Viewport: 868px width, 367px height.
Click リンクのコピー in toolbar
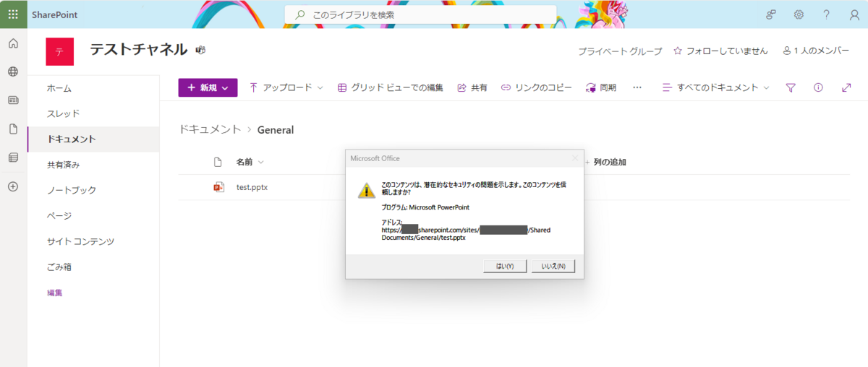[x=537, y=87]
